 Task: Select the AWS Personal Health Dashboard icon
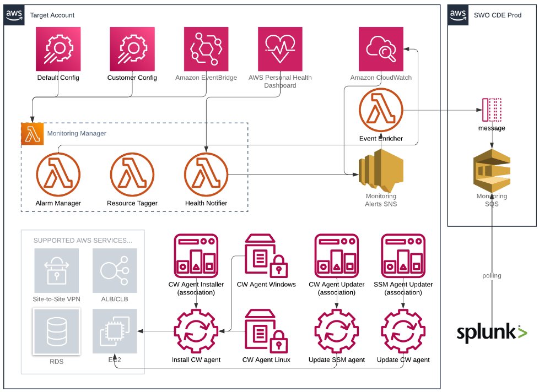(280, 49)
